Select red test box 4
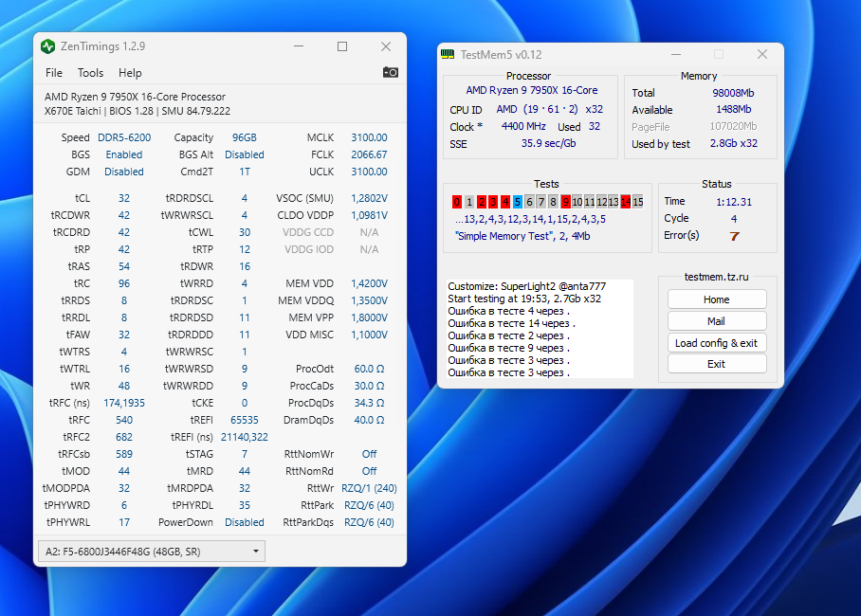The width and height of the screenshot is (861, 616). 505,202
